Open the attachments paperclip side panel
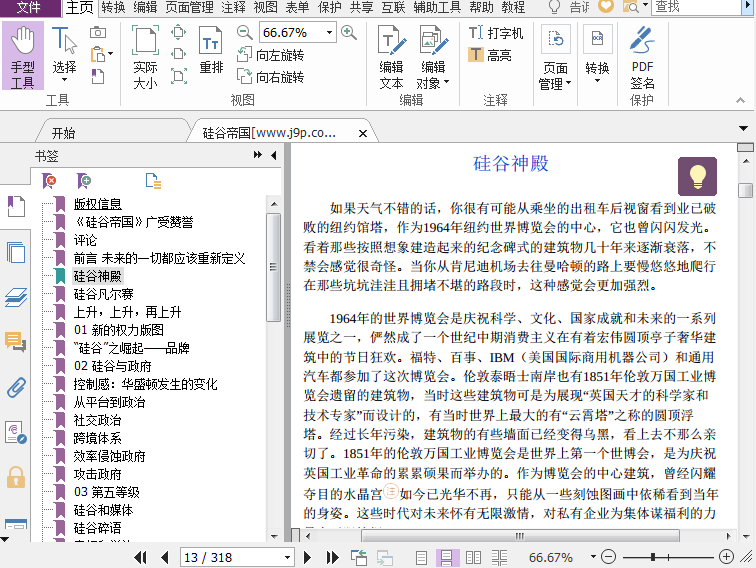This screenshot has height=568, width=756. [15, 387]
